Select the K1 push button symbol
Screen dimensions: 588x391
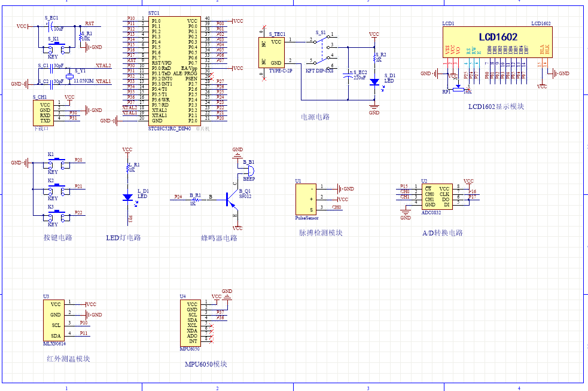pos(56,163)
